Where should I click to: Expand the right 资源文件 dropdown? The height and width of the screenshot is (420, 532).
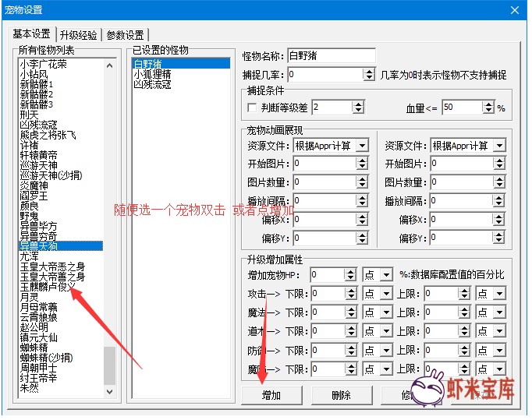[499, 145]
